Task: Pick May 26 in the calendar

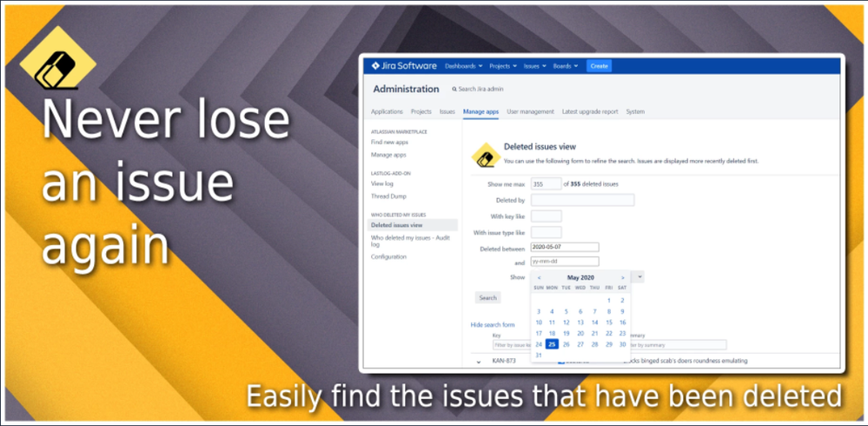Action: point(566,344)
